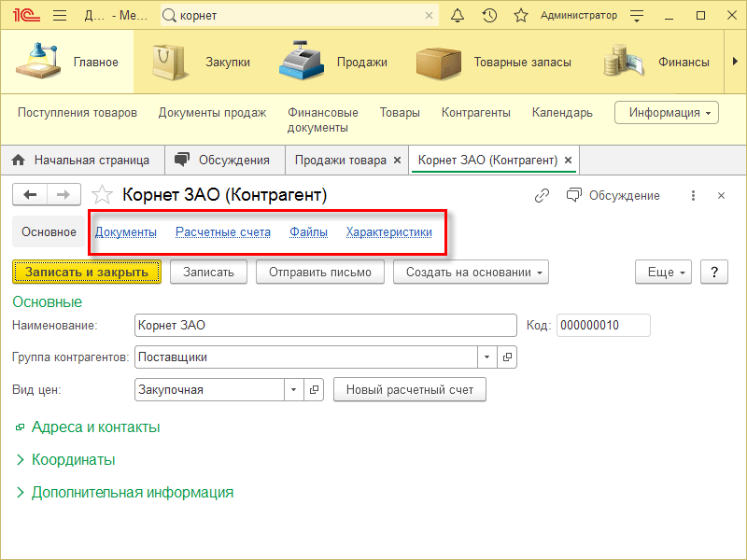The width and height of the screenshot is (747, 560).
Task: Follow the Файлы link
Action: tap(308, 231)
